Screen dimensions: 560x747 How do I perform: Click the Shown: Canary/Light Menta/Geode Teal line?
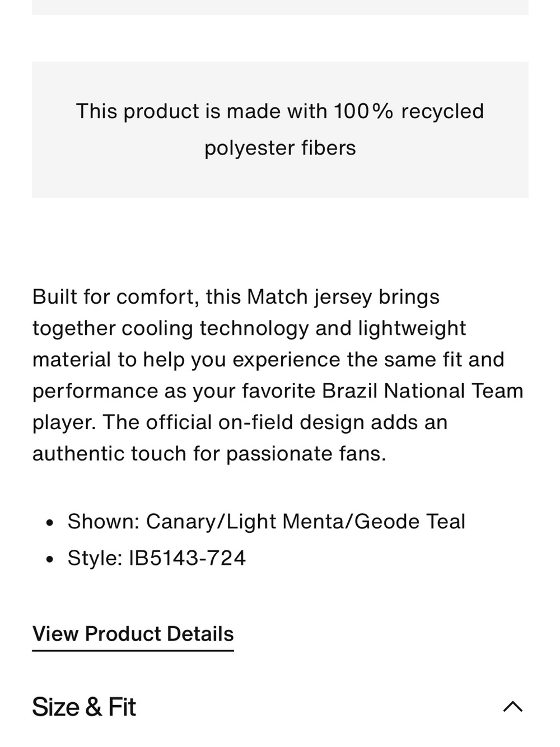266,522
